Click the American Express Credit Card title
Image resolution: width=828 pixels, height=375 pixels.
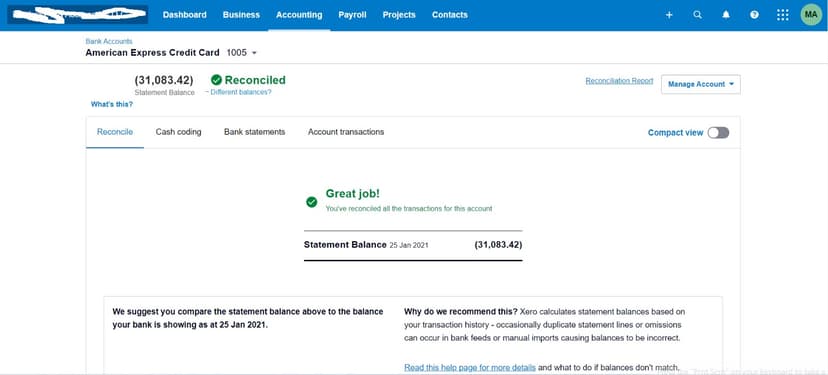click(152, 53)
